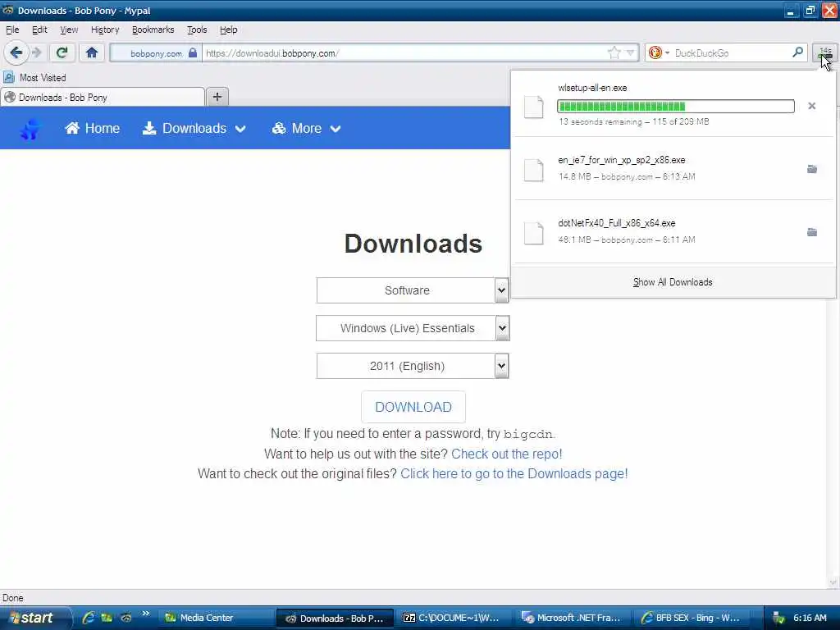Click the system tray icon beside the clock

pos(779,619)
